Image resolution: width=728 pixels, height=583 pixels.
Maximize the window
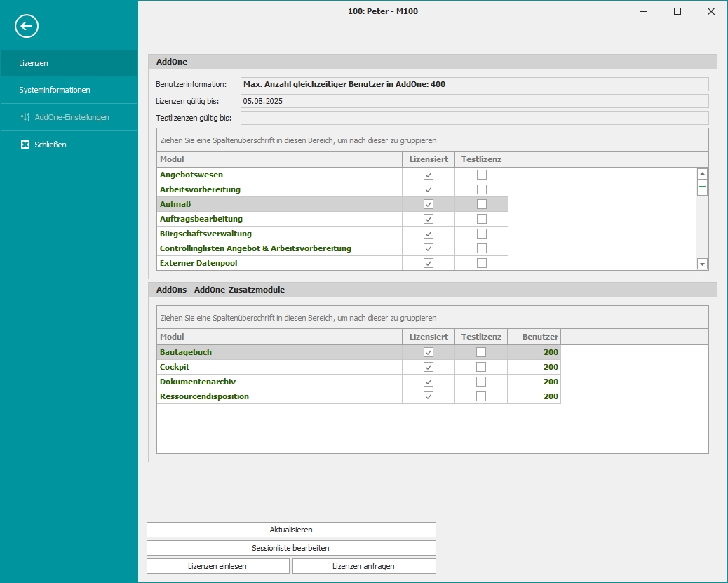(678, 11)
